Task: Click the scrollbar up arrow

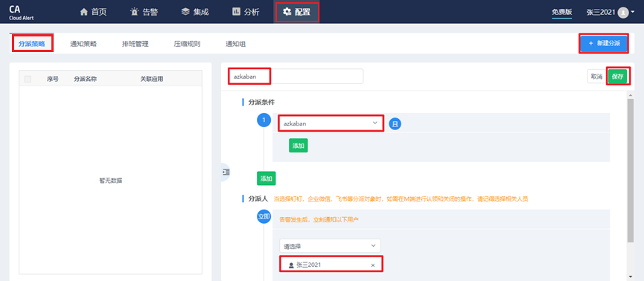Action: [631, 94]
